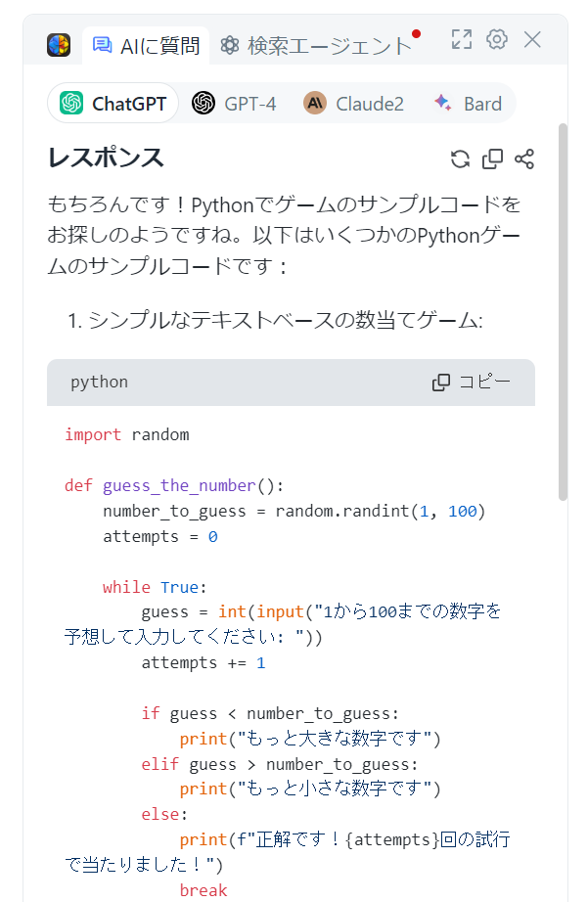Click the python language label
Viewport: 588px width, 902px height.
[x=100, y=382]
